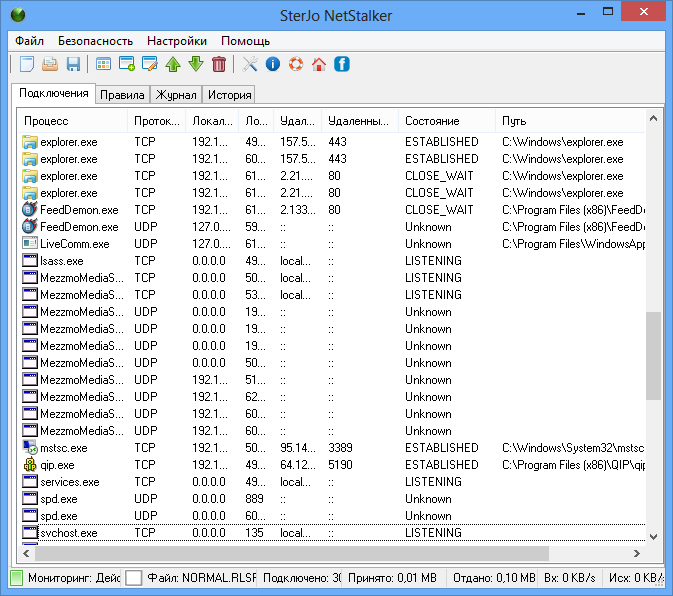Click the horizontal scrollbar thumb
Viewport: 673px width, 596px height.
pos(292,554)
